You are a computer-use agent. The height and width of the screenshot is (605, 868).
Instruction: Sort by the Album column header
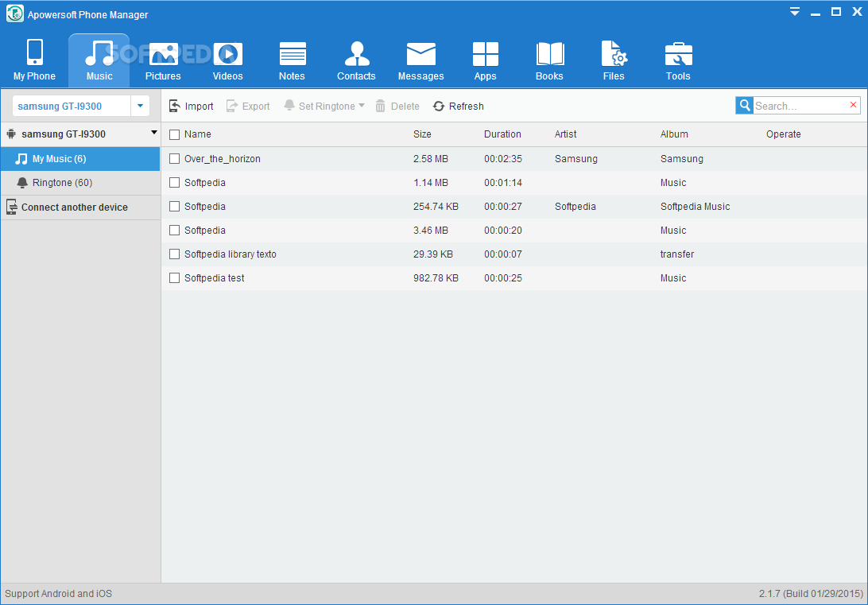674,134
